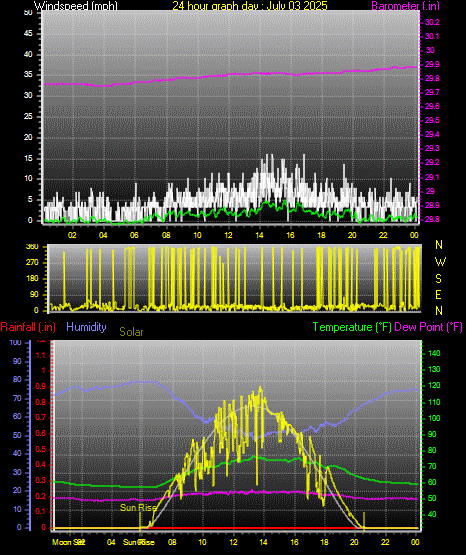Click the Sun Rise marker text

(138, 508)
